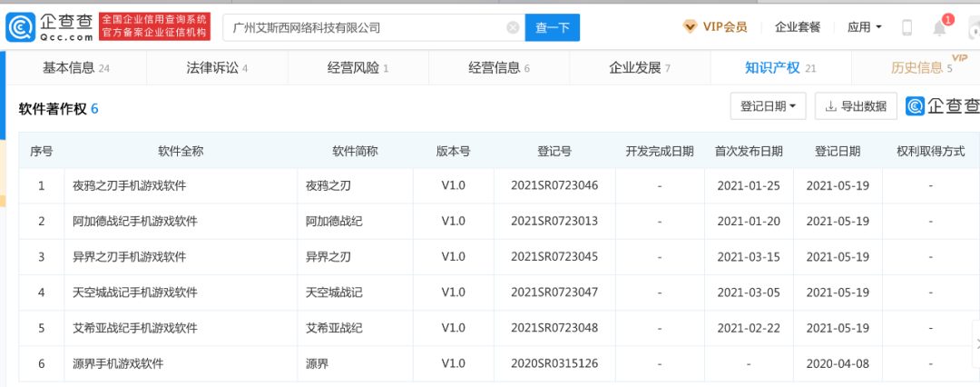Click registration number 2021SR0723046
The width and height of the screenshot is (980, 387).
click(554, 185)
